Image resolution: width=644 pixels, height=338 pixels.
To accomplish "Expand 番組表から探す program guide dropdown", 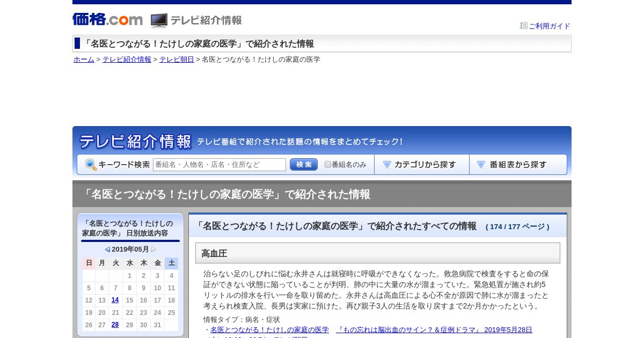I will coord(518,165).
